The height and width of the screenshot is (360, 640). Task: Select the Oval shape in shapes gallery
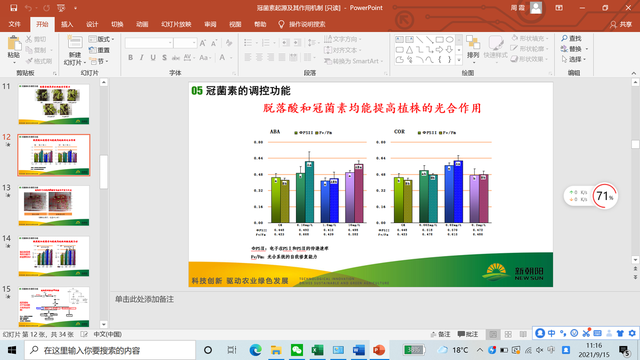click(x=449, y=40)
